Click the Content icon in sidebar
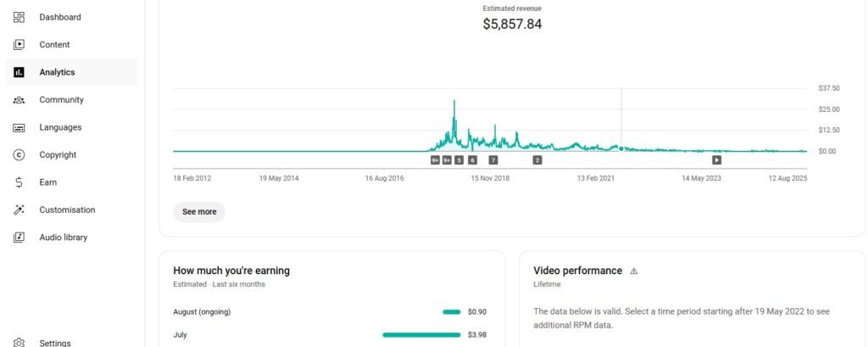The width and height of the screenshot is (868, 347). coord(19,45)
